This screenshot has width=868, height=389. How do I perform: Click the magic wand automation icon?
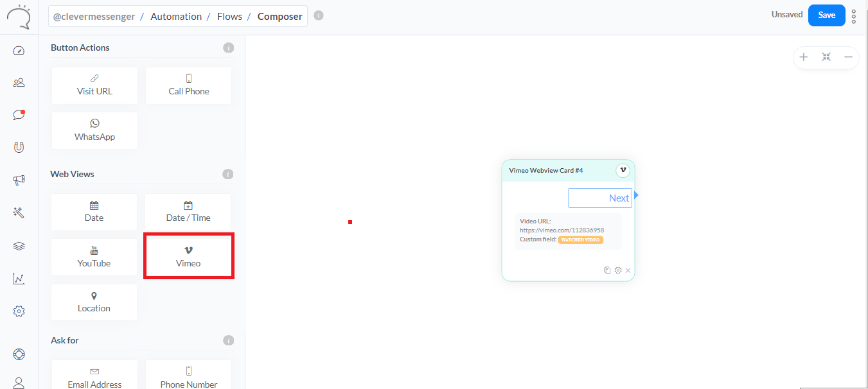click(19, 212)
